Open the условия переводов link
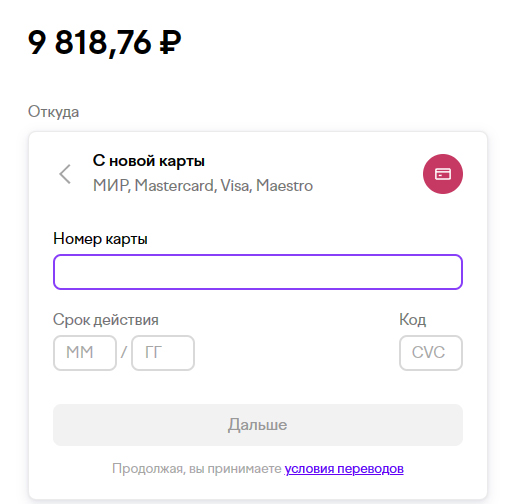This screenshot has width=516, height=504. pos(344,469)
